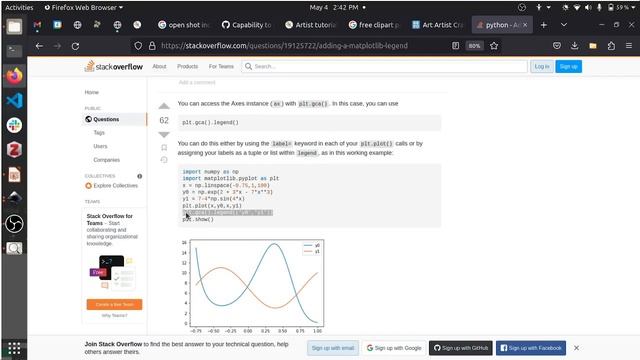The width and height of the screenshot is (640, 360).
Task: Open the red Z application in dock
Action: pos(14,150)
